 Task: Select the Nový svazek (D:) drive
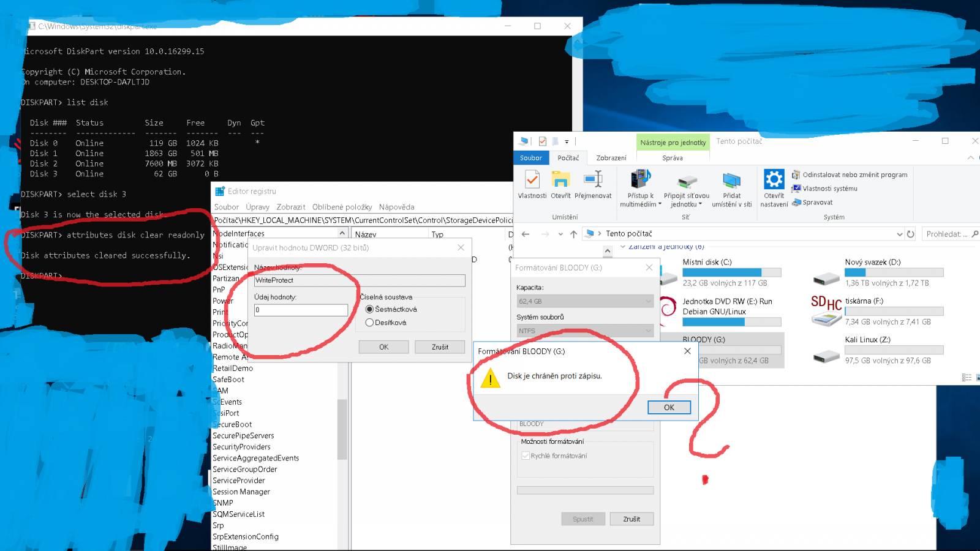877,272
